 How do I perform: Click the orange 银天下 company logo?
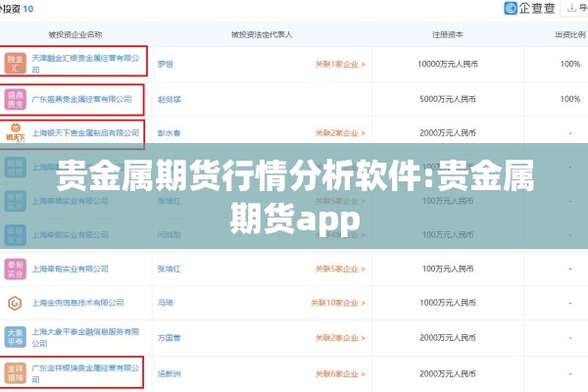pyautogui.click(x=15, y=133)
